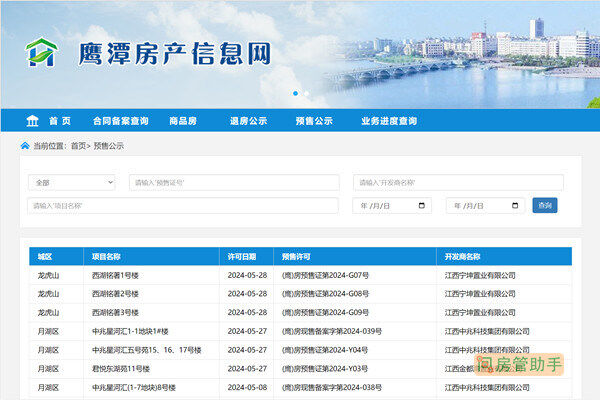The image size is (600, 400).
Task: Click the blue home icon in breadcrumb
Action: [x=25, y=145]
